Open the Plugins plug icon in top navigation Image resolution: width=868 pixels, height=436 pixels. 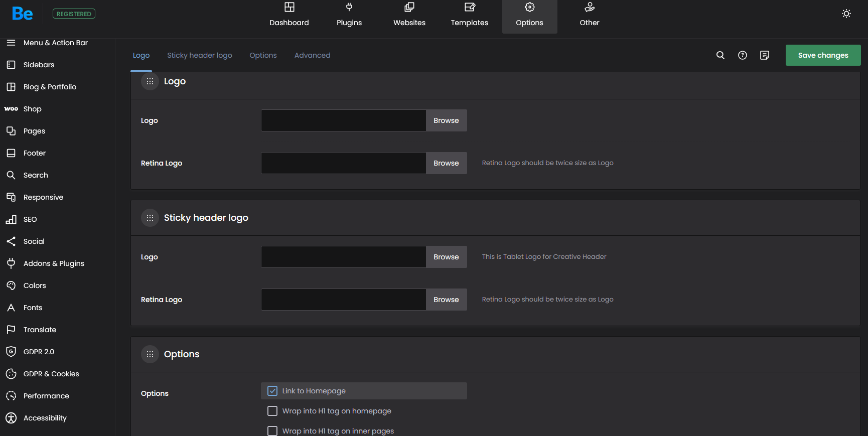[349, 8]
